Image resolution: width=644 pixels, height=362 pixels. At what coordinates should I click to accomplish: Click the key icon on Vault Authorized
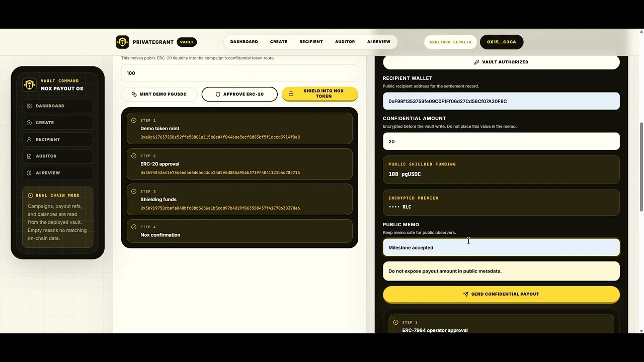476,62
